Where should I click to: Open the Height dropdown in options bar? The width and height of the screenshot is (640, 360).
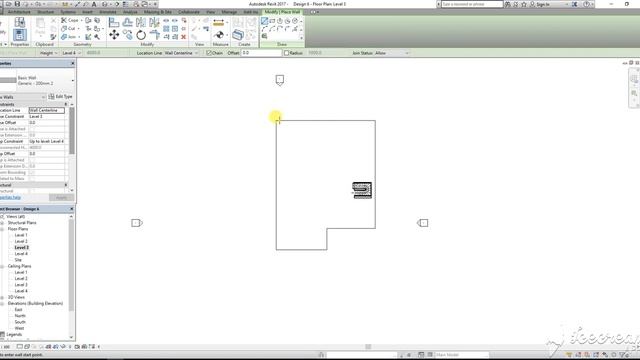(48, 53)
